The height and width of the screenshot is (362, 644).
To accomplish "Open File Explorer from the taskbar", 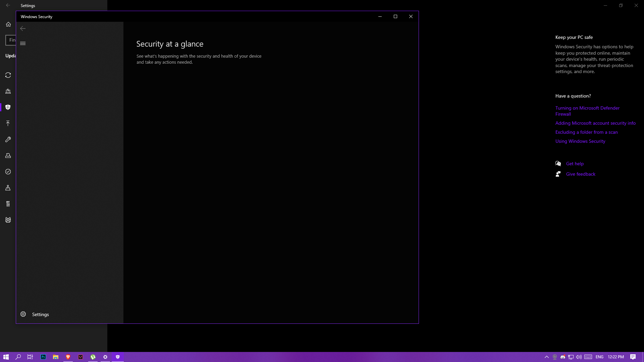I will (x=56, y=357).
